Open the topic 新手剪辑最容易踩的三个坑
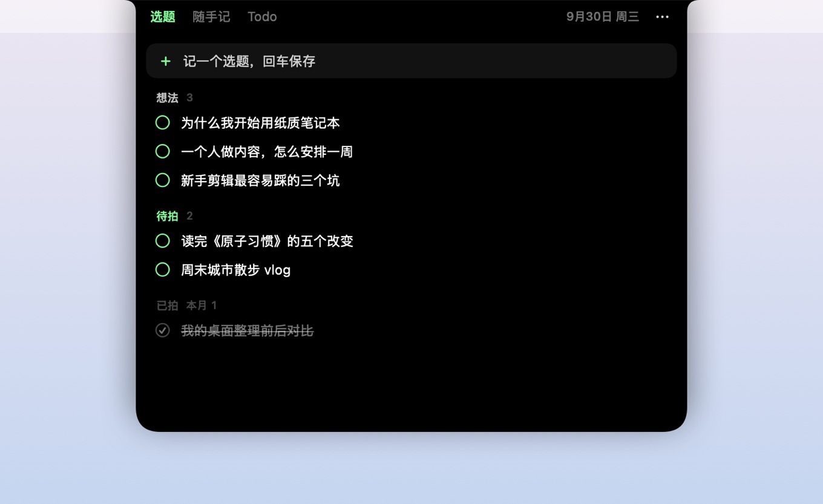 point(260,181)
